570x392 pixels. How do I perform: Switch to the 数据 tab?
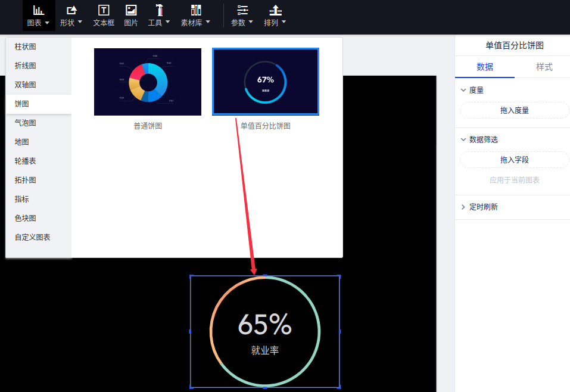[x=485, y=67]
